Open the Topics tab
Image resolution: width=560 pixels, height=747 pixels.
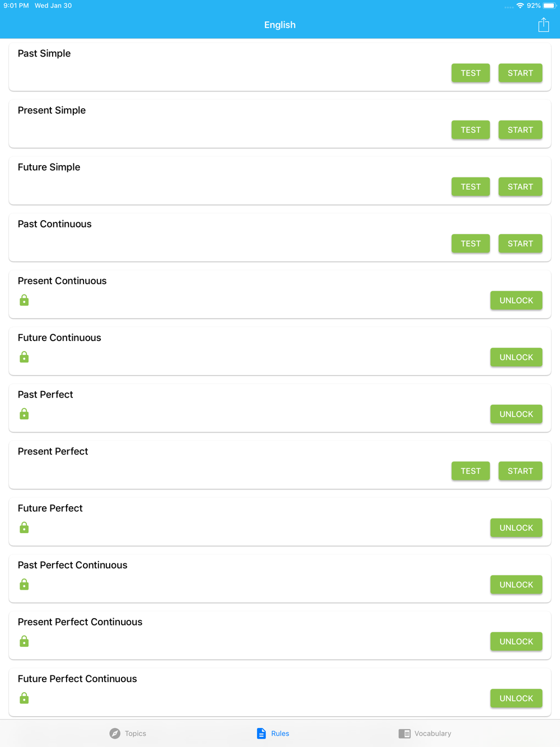128,733
